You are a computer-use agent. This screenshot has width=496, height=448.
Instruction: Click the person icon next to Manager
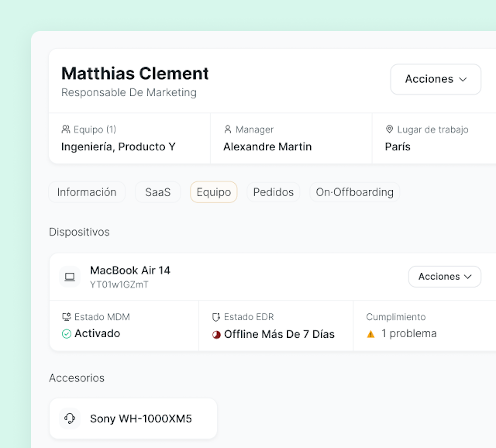pos(228,129)
